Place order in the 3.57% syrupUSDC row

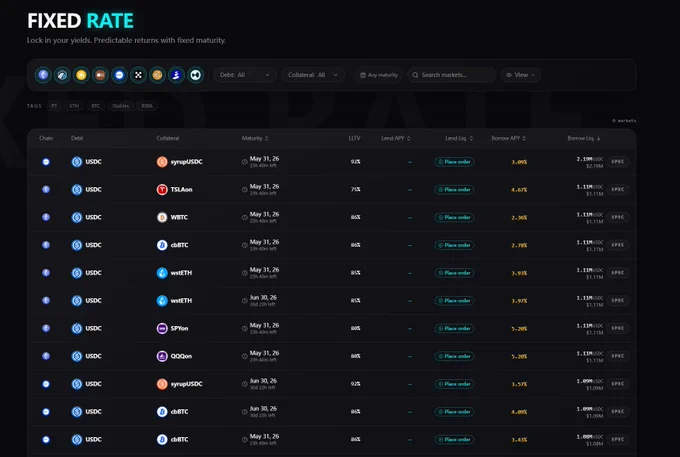click(454, 384)
